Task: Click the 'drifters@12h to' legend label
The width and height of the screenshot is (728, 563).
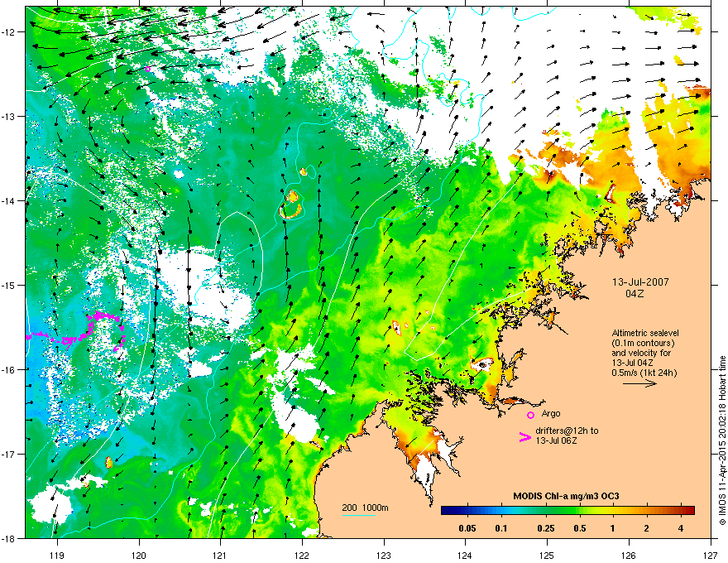Action: tap(567, 431)
